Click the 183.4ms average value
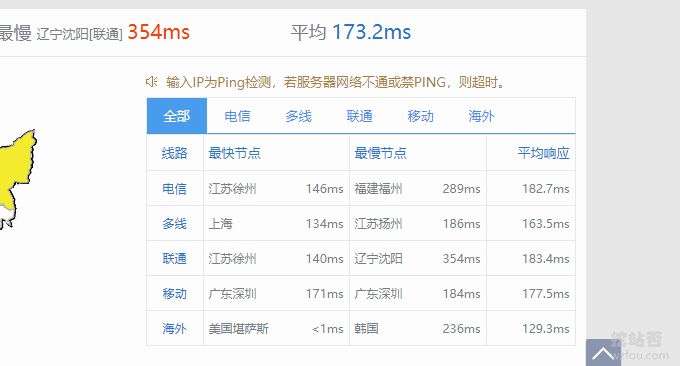680x366 pixels. click(x=546, y=258)
